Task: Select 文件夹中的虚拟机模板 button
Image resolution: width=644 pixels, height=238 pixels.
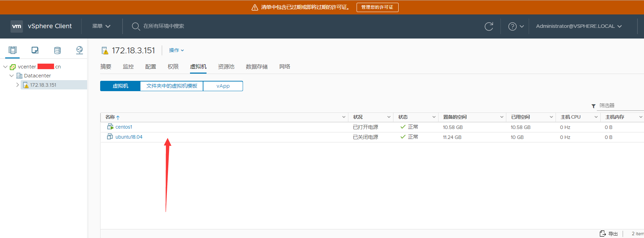Action: (x=172, y=86)
